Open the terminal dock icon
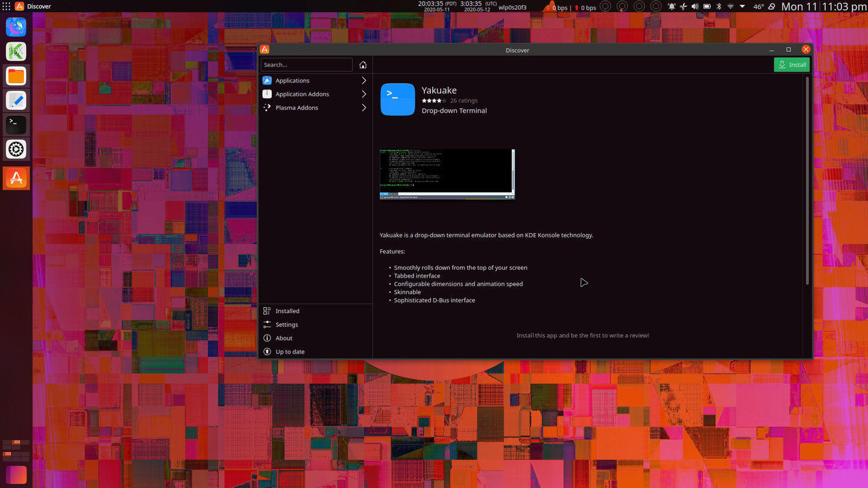Image resolution: width=868 pixels, height=488 pixels. (x=16, y=124)
